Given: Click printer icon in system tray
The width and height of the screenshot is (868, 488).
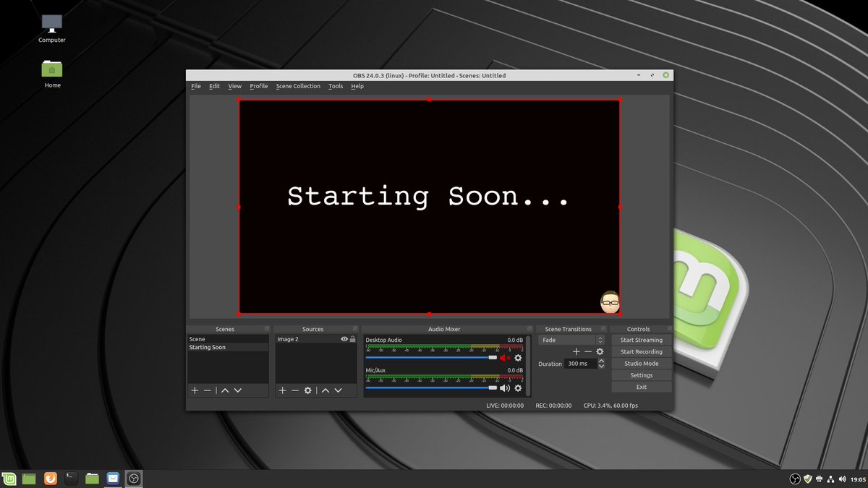Looking at the screenshot, I should [x=819, y=479].
